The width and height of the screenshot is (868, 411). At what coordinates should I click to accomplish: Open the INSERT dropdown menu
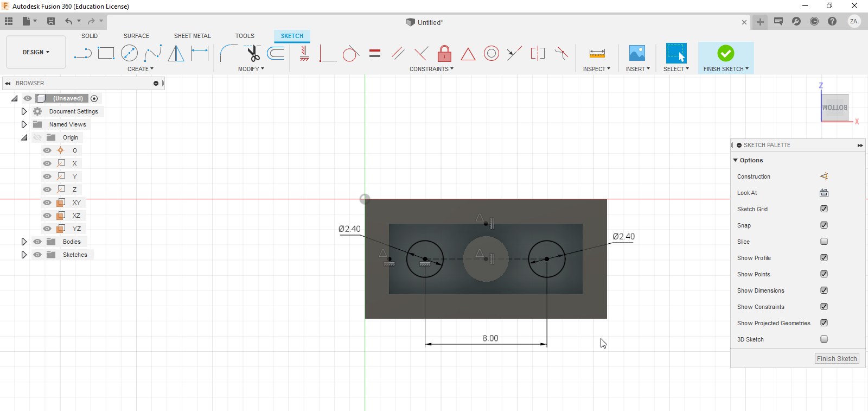637,69
